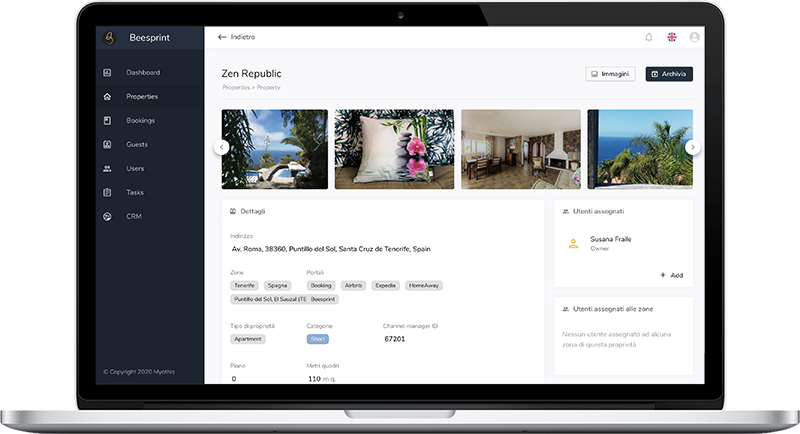The width and height of the screenshot is (800, 434).
Task: Open Dashboard from the sidebar
Action: (143, 72)
